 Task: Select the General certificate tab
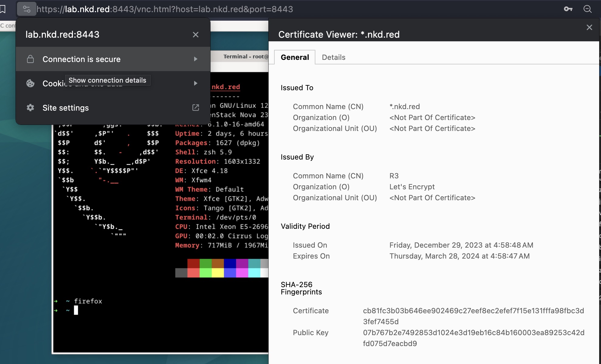294,57
